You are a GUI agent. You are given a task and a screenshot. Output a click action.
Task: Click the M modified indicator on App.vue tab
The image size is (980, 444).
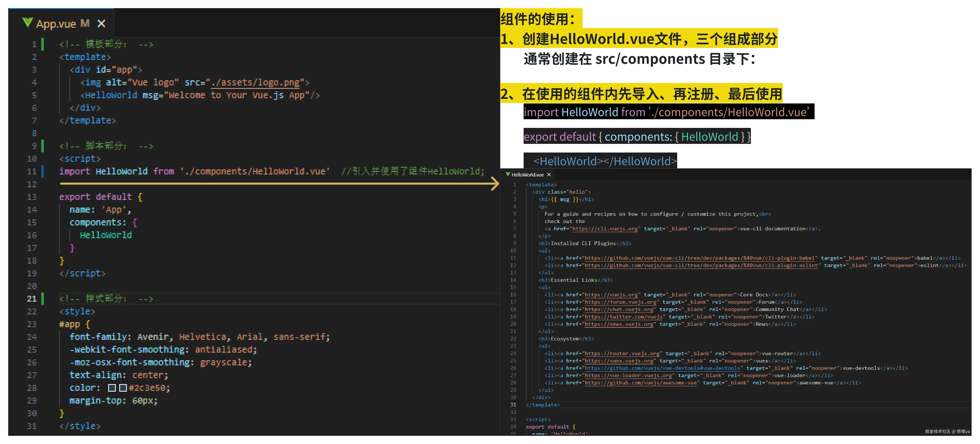85,24
